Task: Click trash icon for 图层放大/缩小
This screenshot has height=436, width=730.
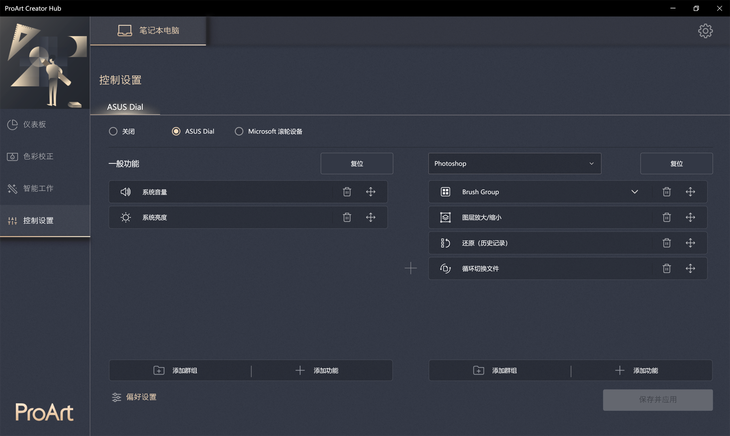Action: (x=666, y=217)
